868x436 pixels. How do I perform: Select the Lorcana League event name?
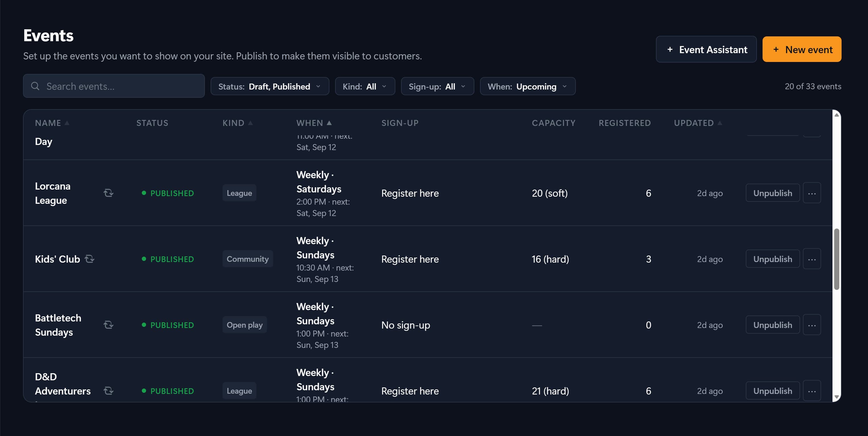point(53,193)
